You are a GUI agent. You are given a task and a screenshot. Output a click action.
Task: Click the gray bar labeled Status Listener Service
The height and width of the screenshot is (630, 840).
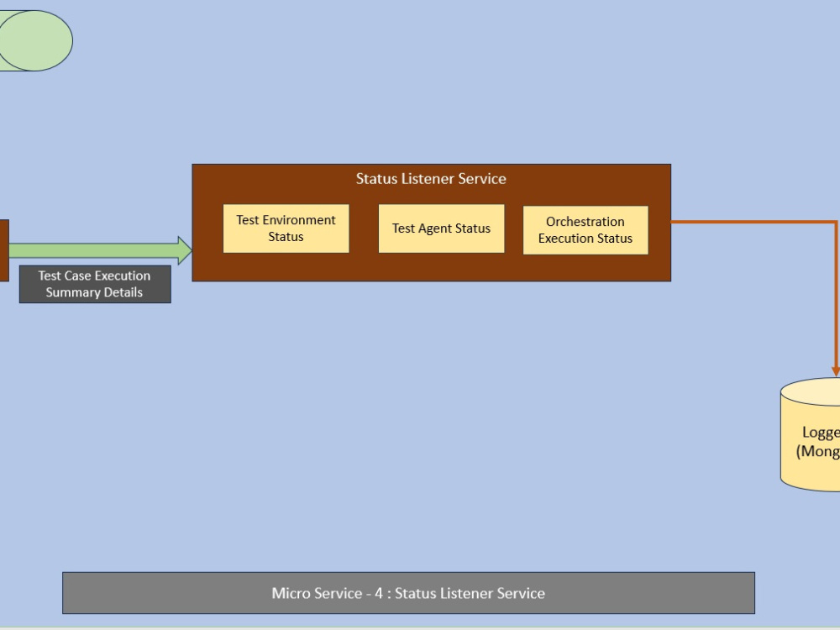coord(409,593)
